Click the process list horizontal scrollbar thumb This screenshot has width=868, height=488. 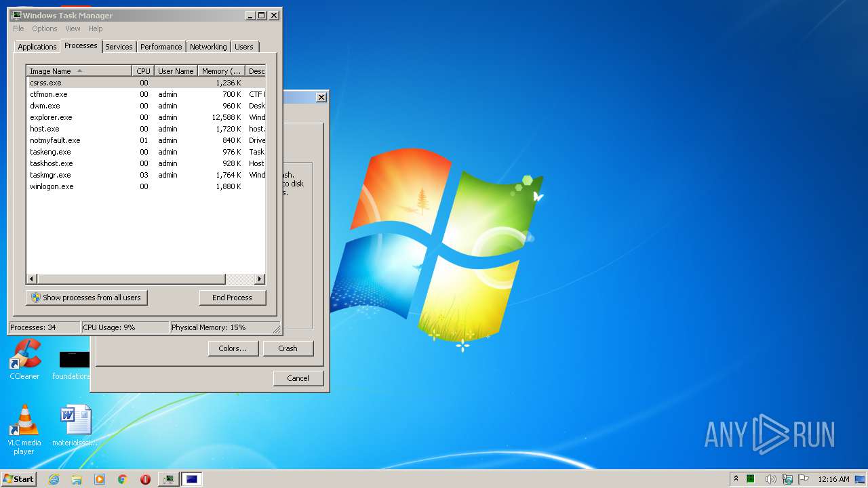click(131, 279)
